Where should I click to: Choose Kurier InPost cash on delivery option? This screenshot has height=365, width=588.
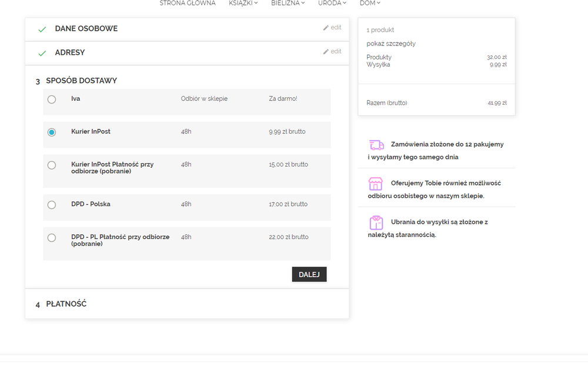pyautogui.click(x=52, y=165)
